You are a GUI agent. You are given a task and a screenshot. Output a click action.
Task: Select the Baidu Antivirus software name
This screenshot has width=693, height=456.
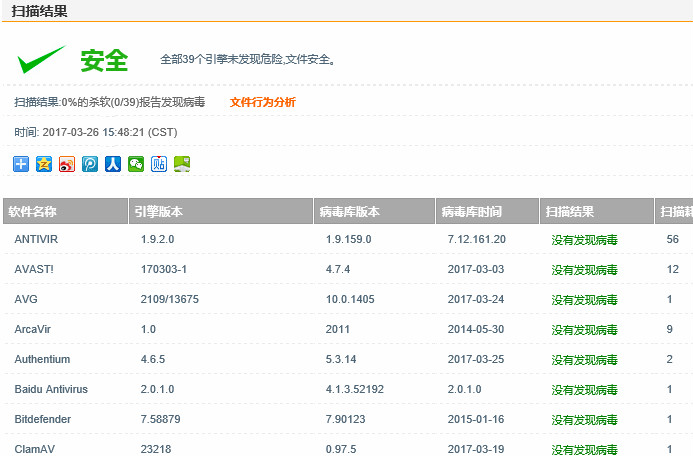[x=51, y=389]
